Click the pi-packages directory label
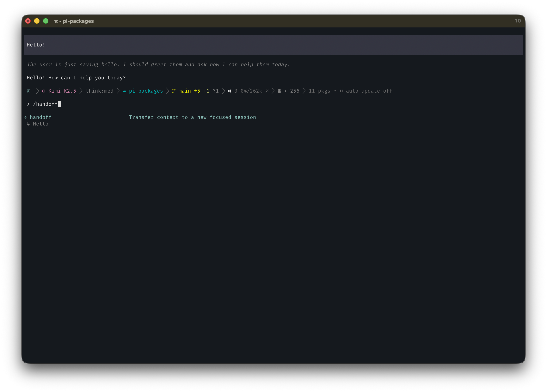The width and height of the screenshot is (547, 392). 146,91
